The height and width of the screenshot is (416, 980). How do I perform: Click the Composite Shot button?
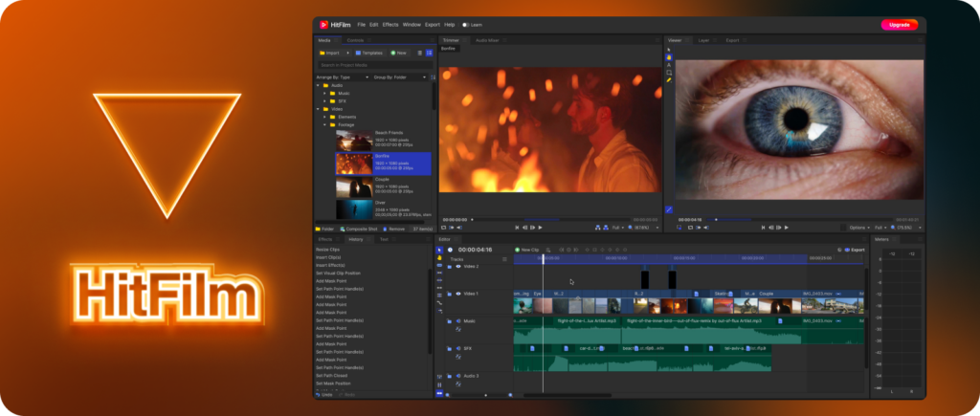[x=358, y=230]
